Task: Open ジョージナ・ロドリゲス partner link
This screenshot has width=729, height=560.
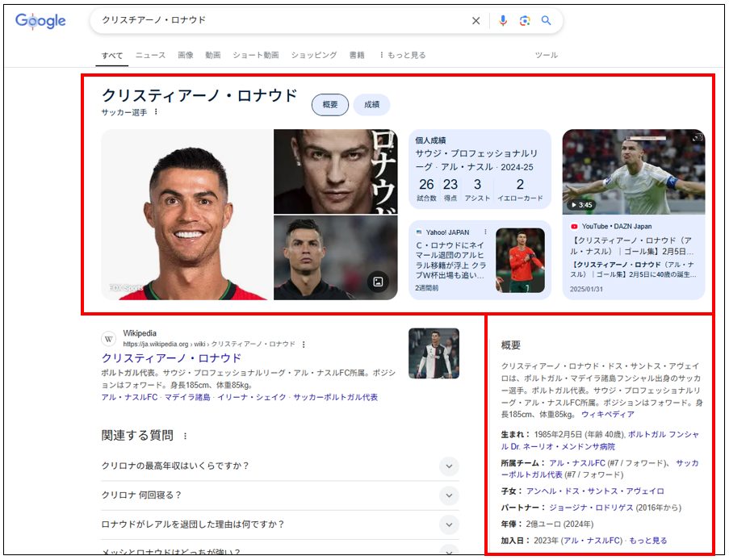Action: 591,508
